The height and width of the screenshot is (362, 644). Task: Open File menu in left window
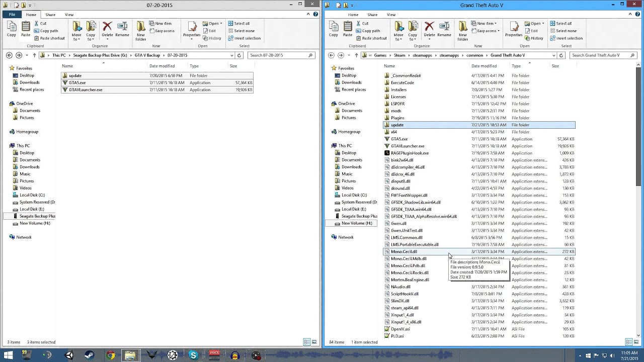(x=12, y=15)
